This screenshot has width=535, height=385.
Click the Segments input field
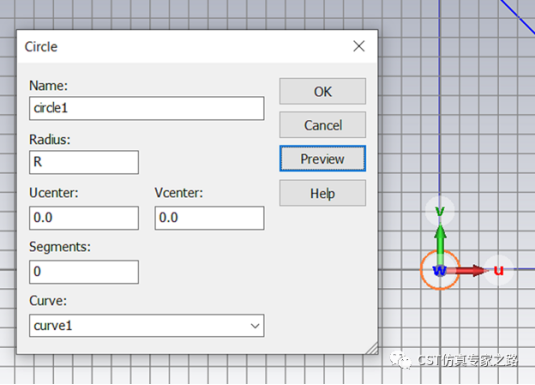84,272
